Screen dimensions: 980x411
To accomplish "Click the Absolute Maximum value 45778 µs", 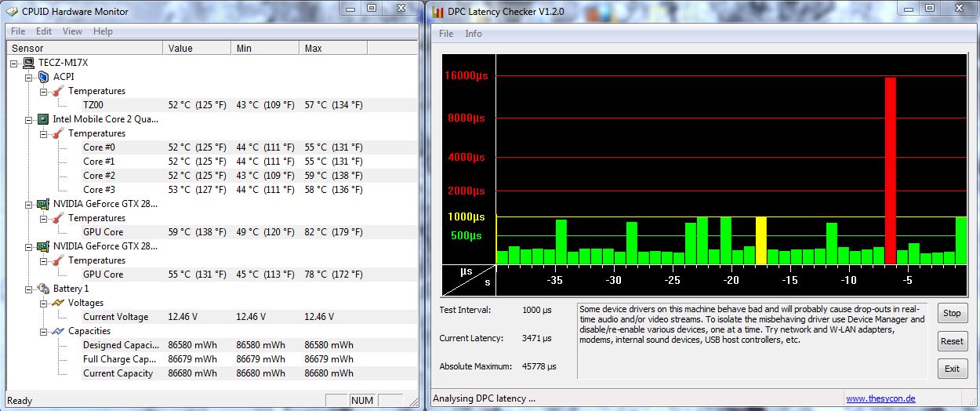I will pos(539,366).
